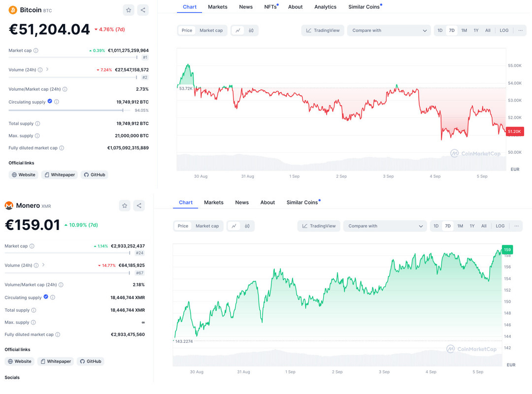This screenshot has height=394, width=532.
Task: Open Bitcoin Website link
Action: point(24,175)
